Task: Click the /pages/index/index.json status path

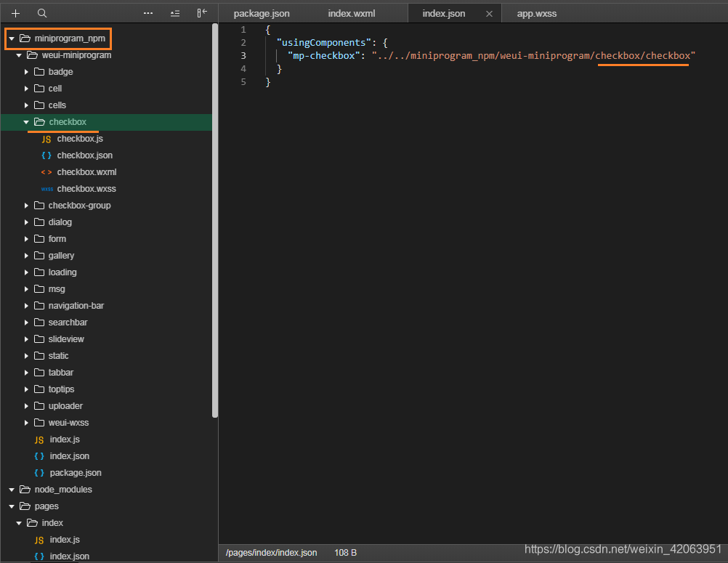Action: point(271,553)
